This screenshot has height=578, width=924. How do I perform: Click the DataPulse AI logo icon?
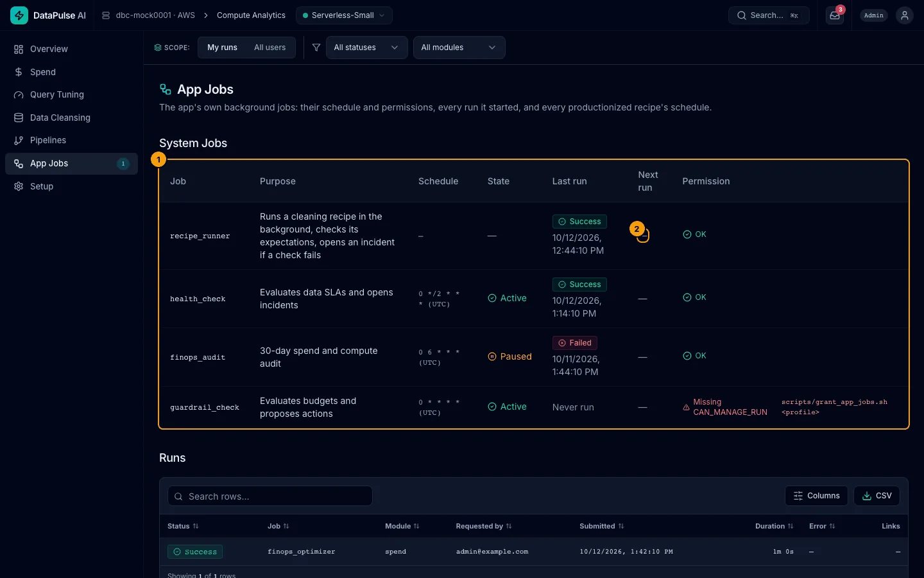(x=19, y=15)
